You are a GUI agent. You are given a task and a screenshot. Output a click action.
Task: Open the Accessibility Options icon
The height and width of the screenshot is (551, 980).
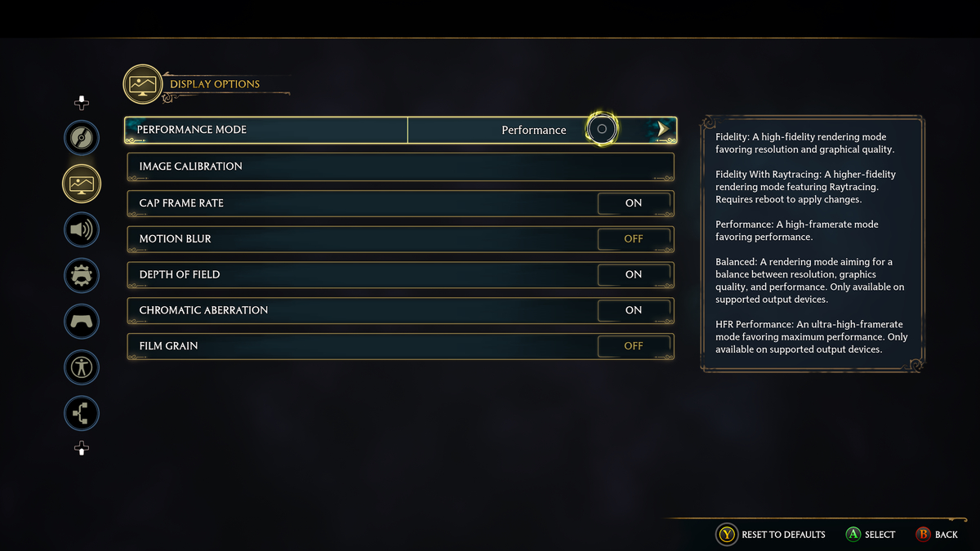(81, 367)
